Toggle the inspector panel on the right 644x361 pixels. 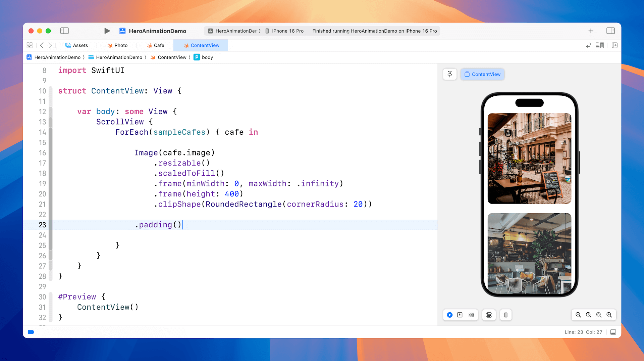610,31
